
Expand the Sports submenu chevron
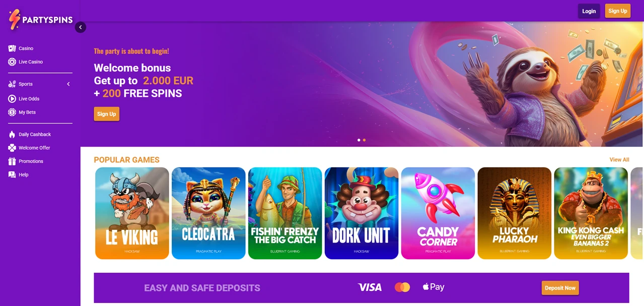pos(68,84)
